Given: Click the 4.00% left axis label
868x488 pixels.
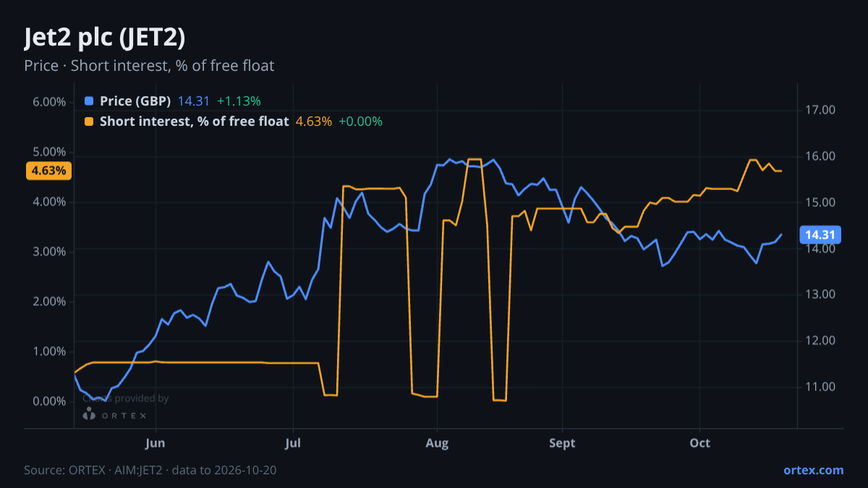Looking at the screenshot, I should click(x=49, y=202).
